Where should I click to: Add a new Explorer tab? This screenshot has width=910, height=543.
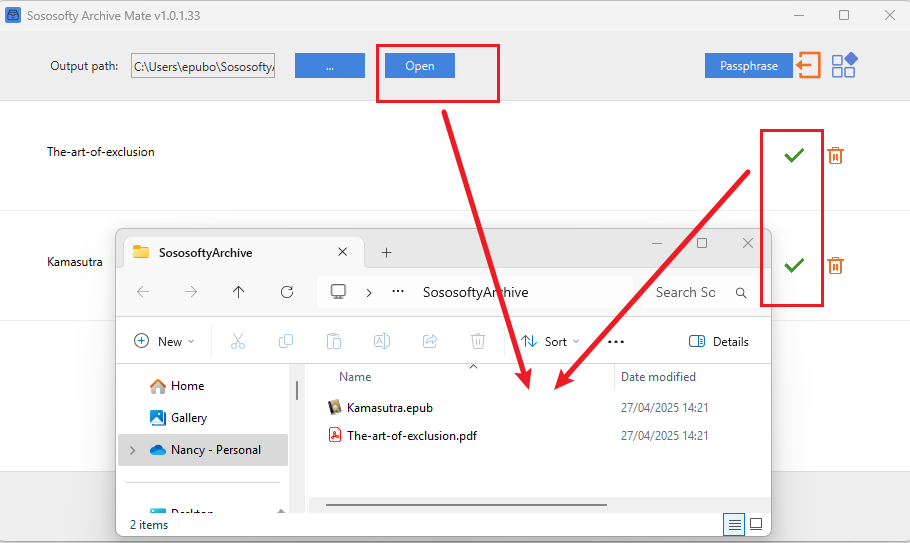[387, 252]
